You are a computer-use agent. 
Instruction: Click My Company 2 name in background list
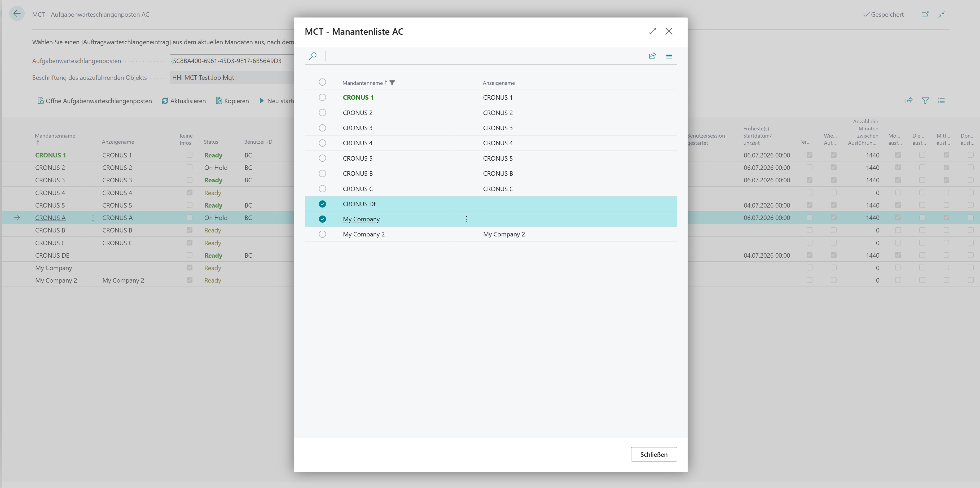click(x=56, y=280)
